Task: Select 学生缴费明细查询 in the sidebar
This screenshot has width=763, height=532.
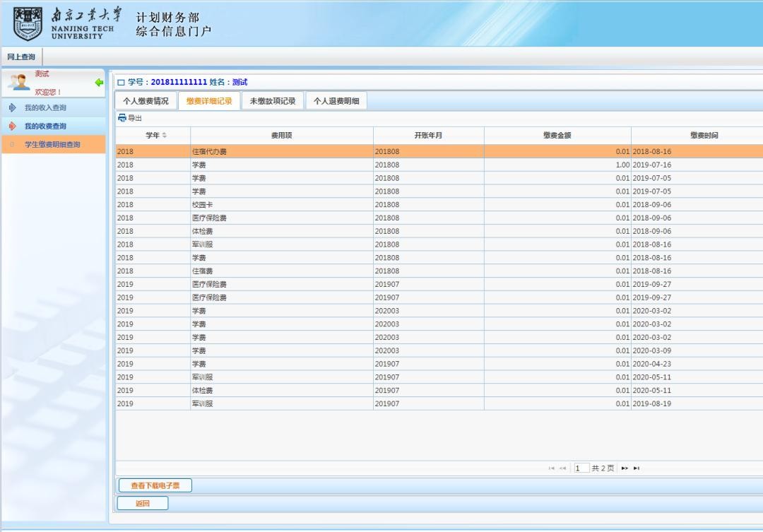Action: [x=52, y=145]
